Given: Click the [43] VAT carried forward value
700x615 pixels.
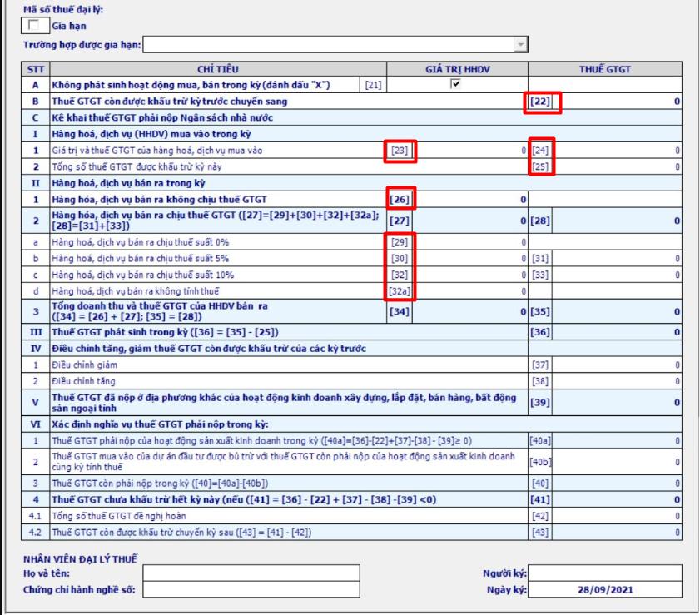Looking at the screenshot, I should coord(618,533).
